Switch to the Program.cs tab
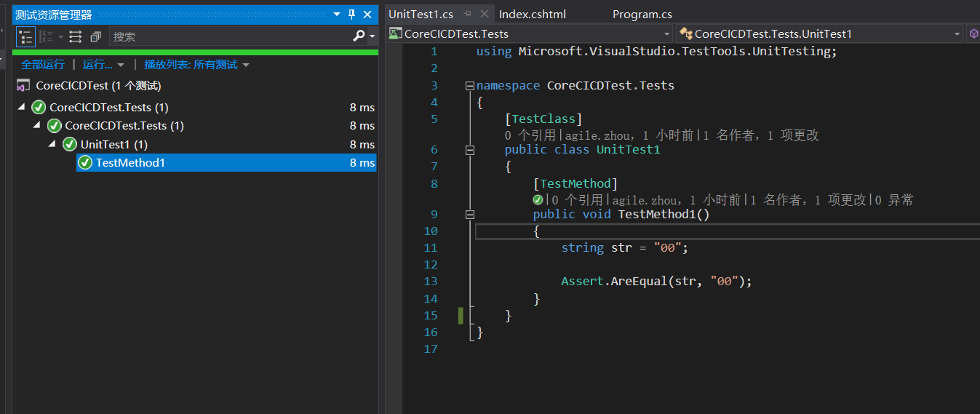The image size is (980, 414). pos(642,15)
